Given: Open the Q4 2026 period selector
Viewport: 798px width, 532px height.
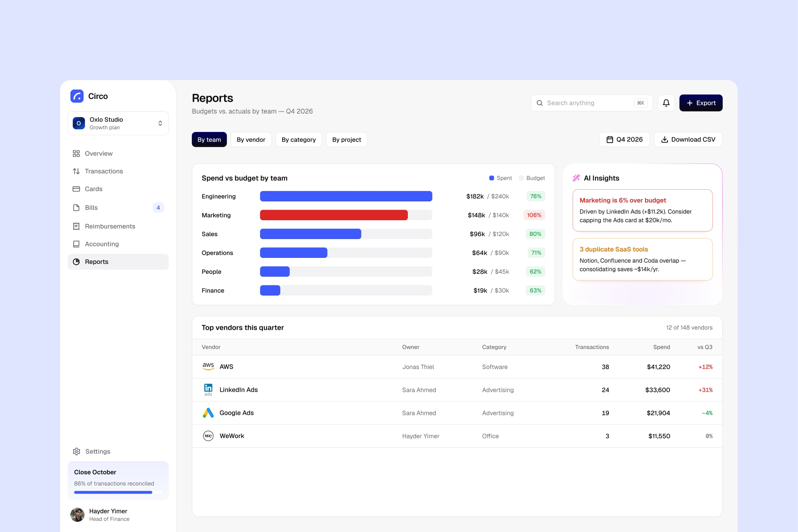Looking at the screenshot, I should [x=625, y=140].
